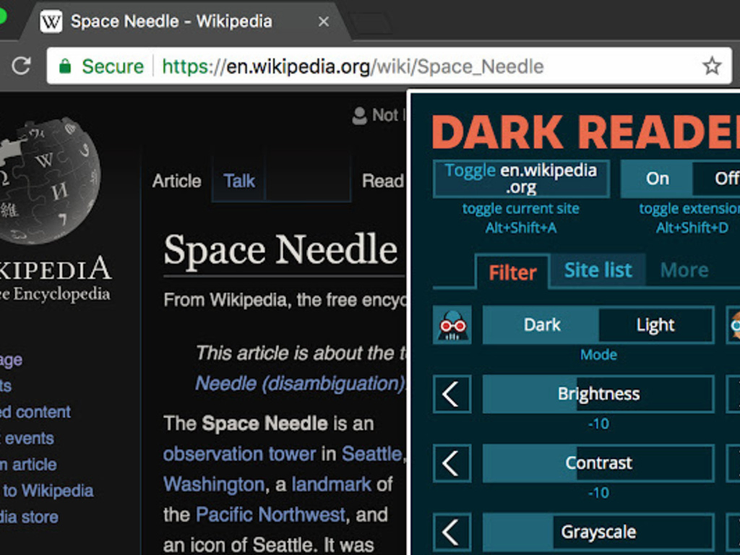Viewport: 740px width, 555px height.
Task: Click the Alt+Shift+A shortcut text
Action: tap(521, 228)
